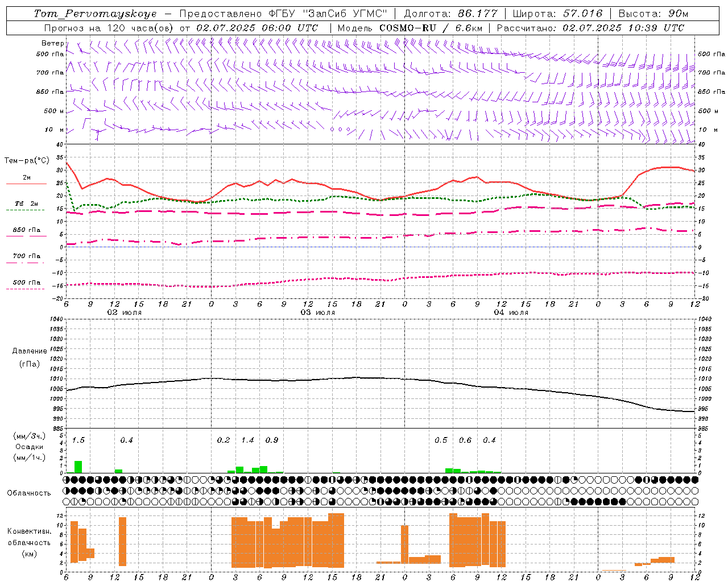Click the Широта: 57.016 header field

coord(557,14)
